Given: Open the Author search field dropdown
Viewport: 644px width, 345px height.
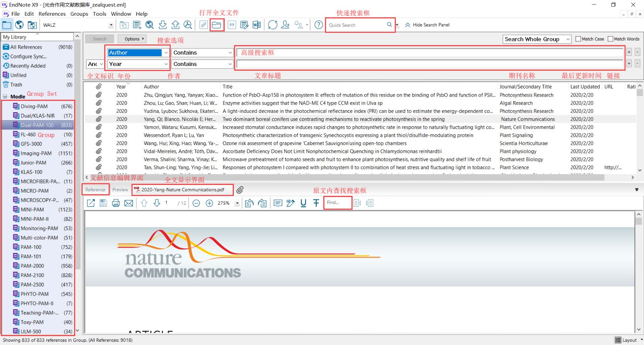Looking at the screenshot, I should pyautogui.click(x=166, y=53).
